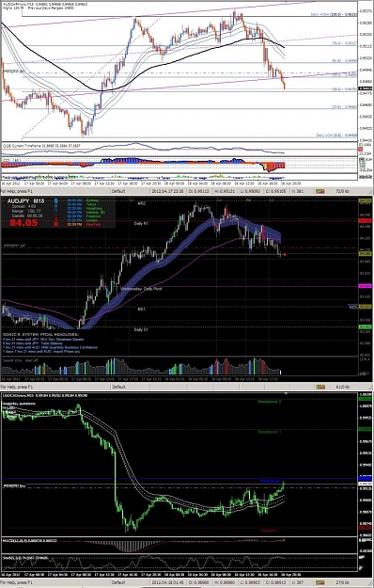This screenshot has width=374, height=588.
Task: Click the blue Pivot level label on USDCHF chart
Action: click(x=270, y=481)
